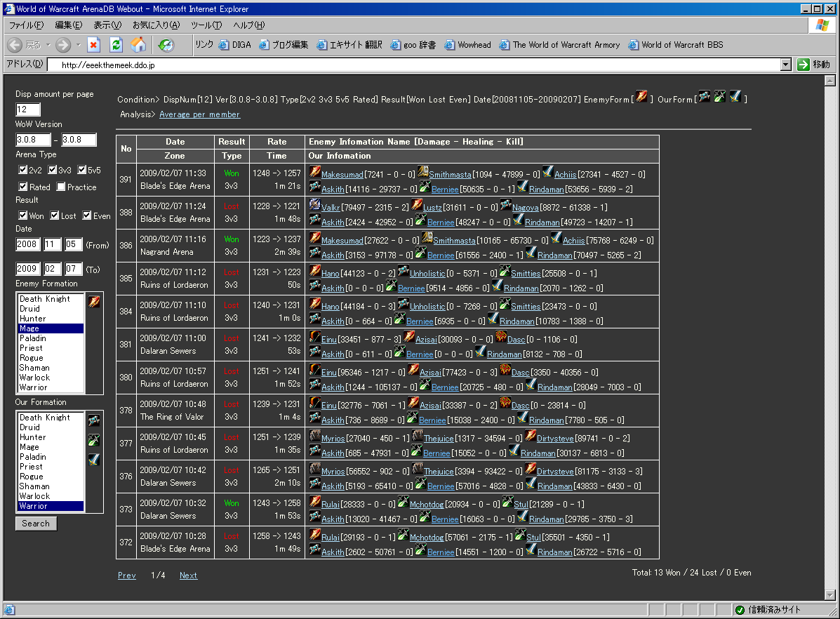Open the Average per member analysis link
840x619 pixels.
[200, 114]
